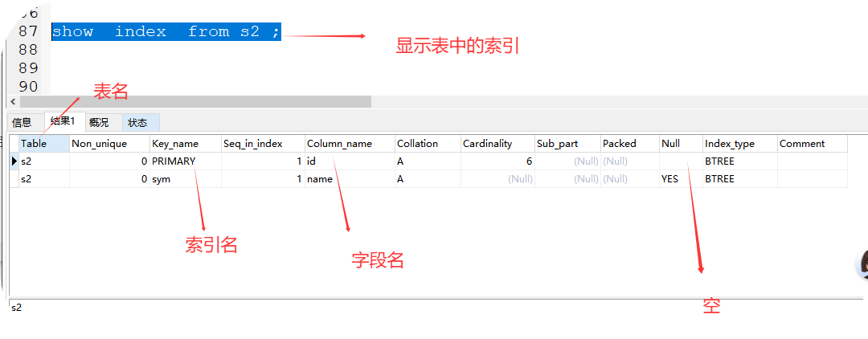868x339 pixels.
Task: Click the Table column header
Action: pos(43,143)
